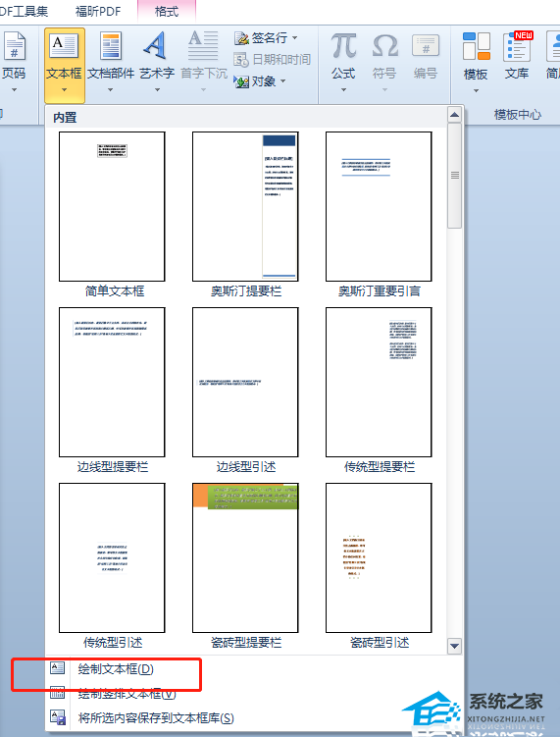Expand the 文本框 dropdown arrow

coord(65,89)
